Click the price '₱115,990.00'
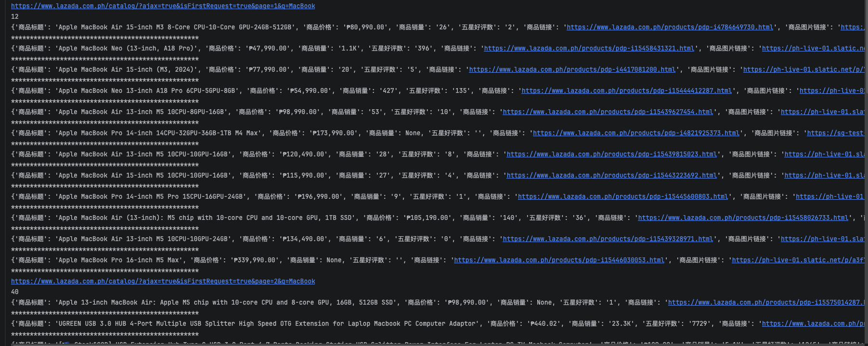This screenshot has width=868, height=346. pyautogui.click(x=304, y=176)
